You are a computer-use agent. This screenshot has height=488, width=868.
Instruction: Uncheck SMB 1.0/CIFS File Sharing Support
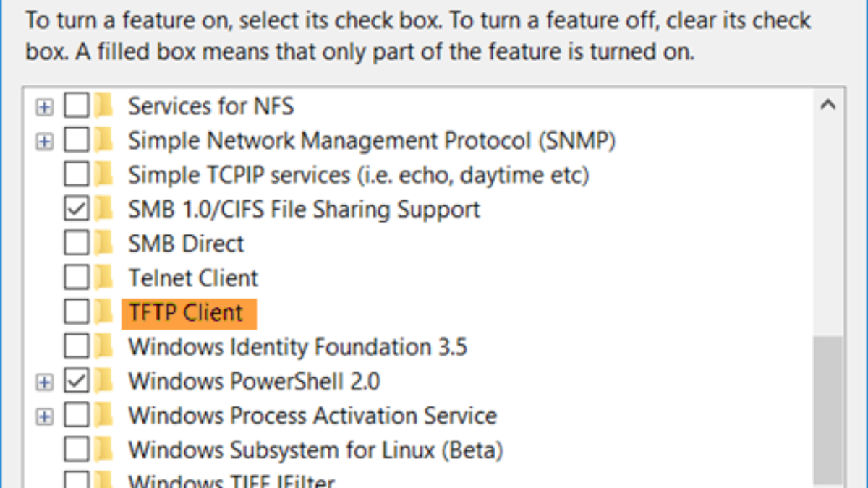tap(76, 210)
